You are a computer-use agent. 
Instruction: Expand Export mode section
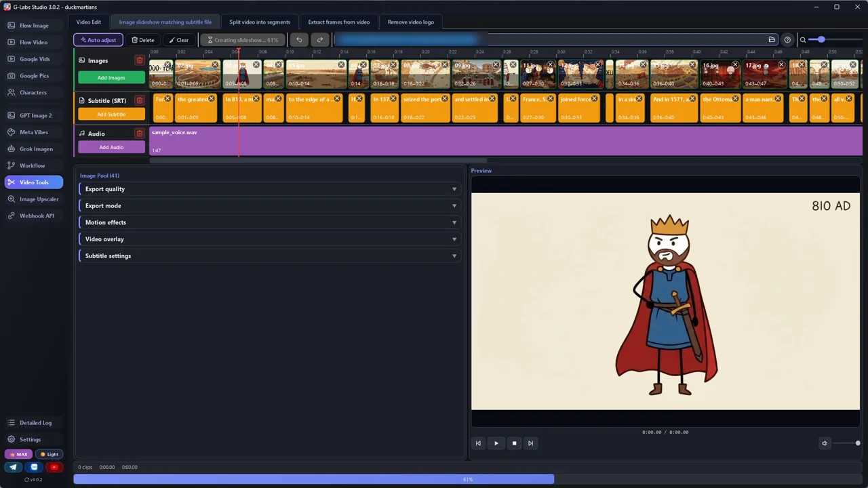pyautogui.click(x=269, y=206)
